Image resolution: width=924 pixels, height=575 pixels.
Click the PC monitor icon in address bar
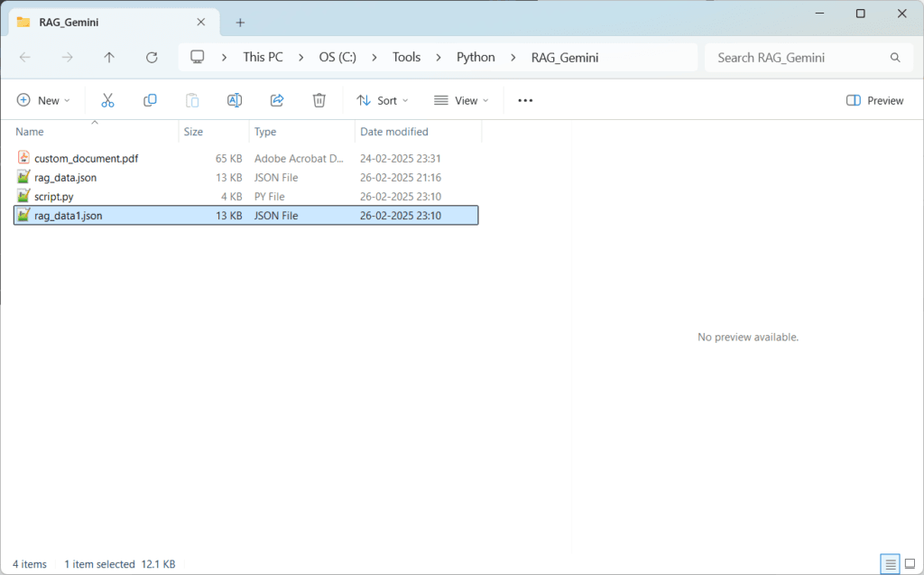[197, 57]
